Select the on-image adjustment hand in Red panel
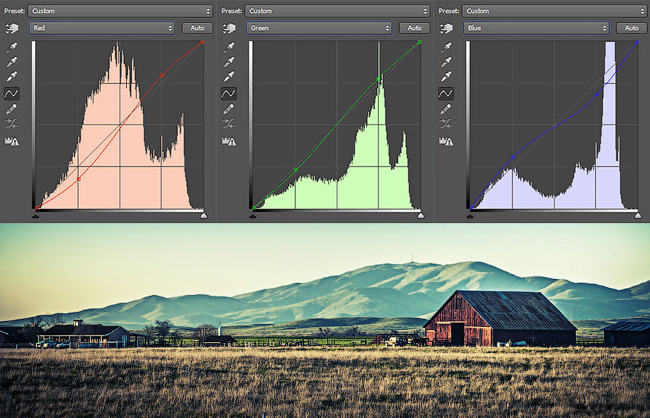The height and width of the screenshot is (418, 650). [x=12, y=28]
